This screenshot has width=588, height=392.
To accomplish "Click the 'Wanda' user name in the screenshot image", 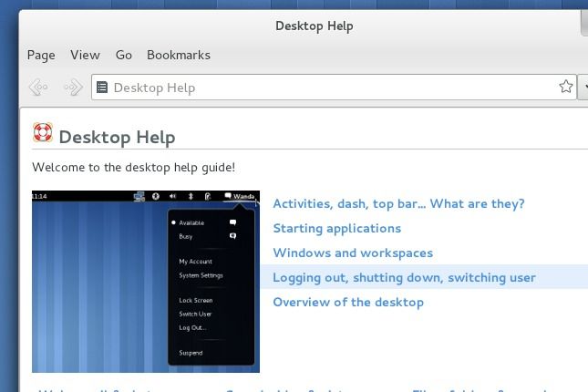I will 243,196.
